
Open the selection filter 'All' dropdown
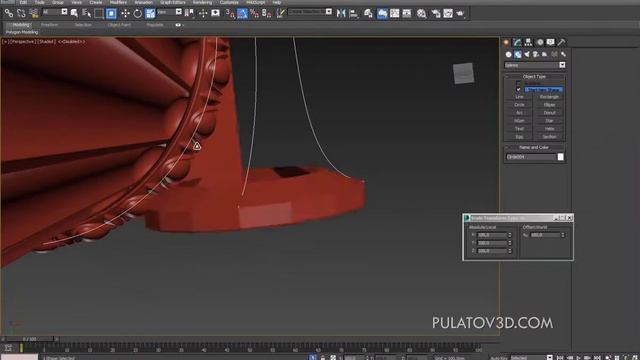tap(64, 12)
